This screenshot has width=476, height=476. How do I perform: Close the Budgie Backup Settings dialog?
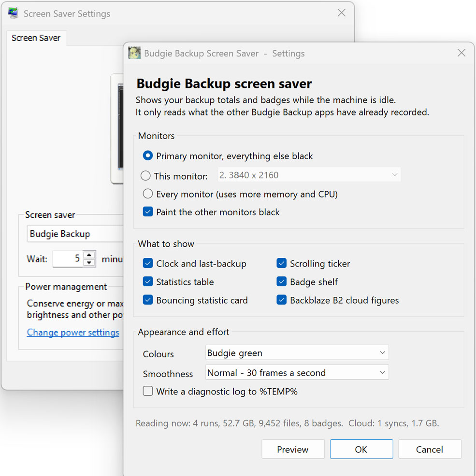[x=461, y=53]
